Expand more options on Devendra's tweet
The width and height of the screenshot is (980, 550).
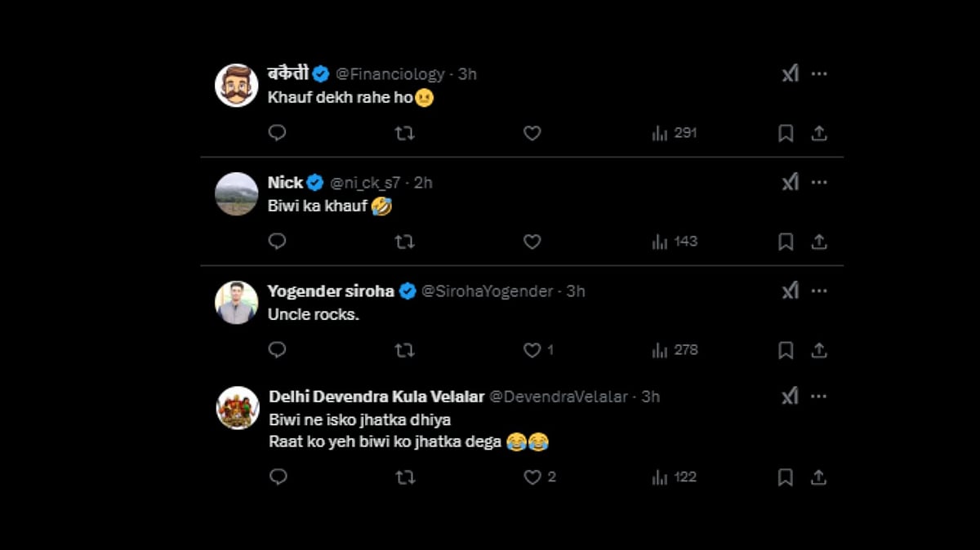(x=819, y=396)
